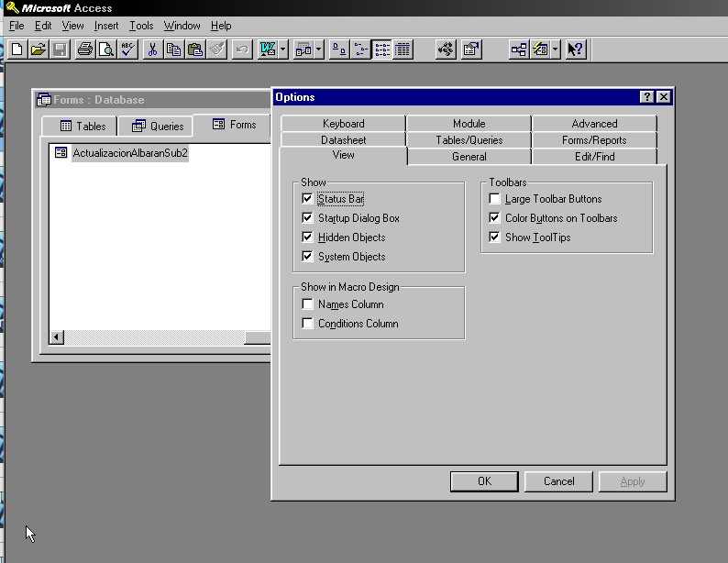Image resolution: width=728 pixels, height=563 pixels.
Task: Select the View options tab
Action: pyautogui.click(x=343, y=155)
